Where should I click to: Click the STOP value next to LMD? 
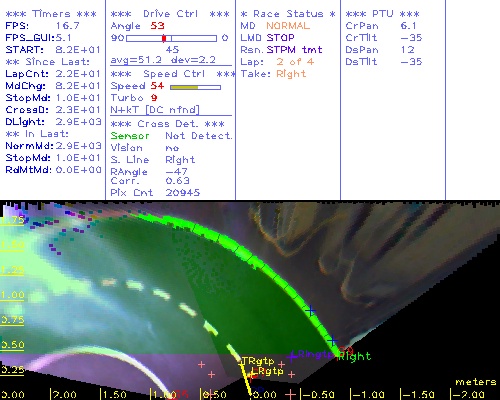point(280,38)
